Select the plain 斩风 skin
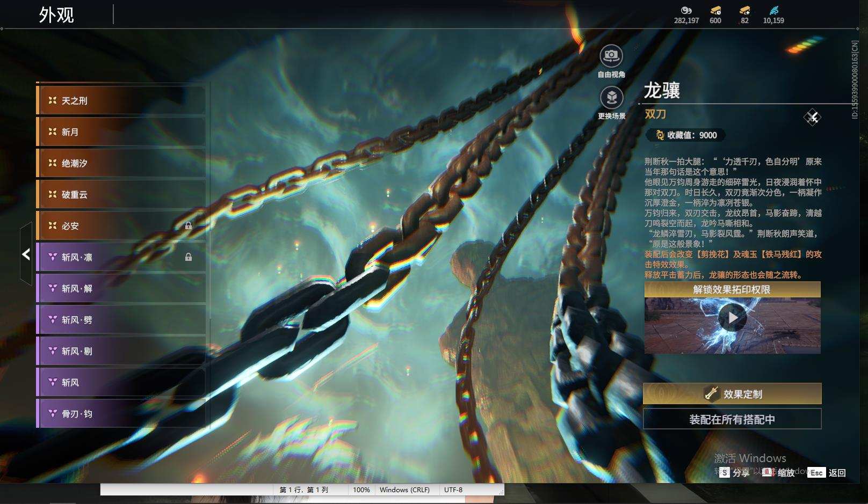 click(x=121, y=382)
